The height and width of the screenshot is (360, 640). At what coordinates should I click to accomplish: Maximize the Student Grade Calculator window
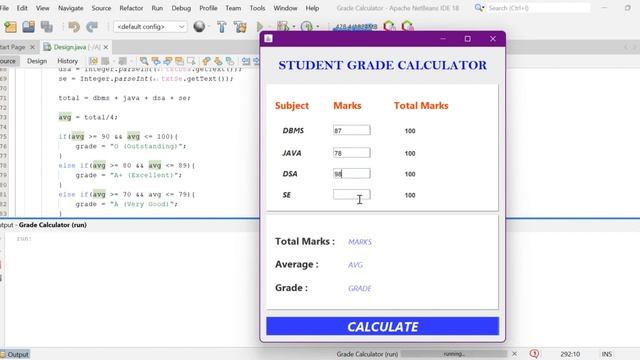click(x=468, y=39)
